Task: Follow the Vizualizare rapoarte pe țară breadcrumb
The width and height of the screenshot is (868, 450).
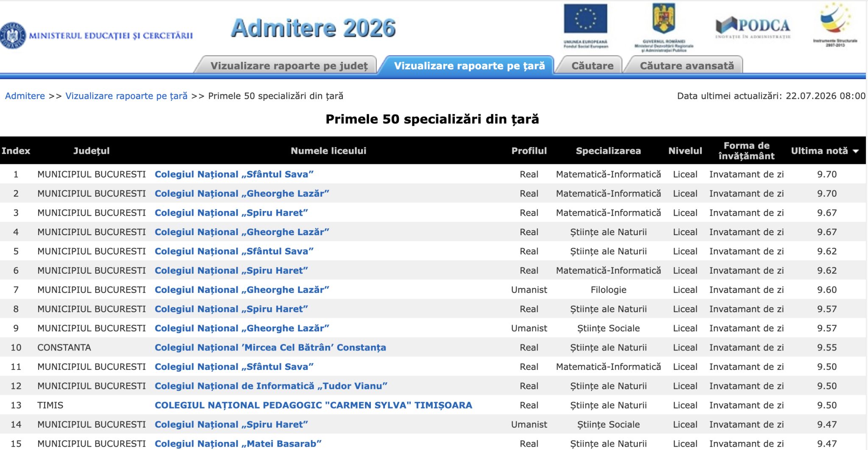Action: pos(126,96)
